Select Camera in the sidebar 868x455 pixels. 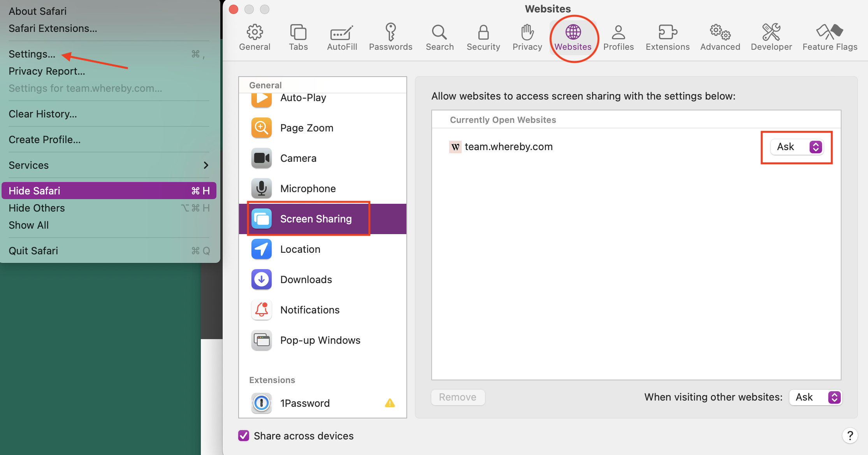pos(298,158)
